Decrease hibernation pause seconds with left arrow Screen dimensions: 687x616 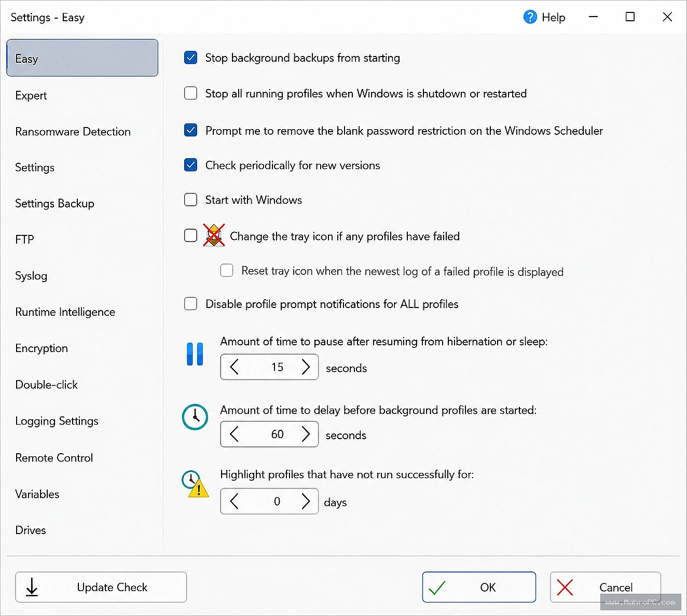coord(234,367)
